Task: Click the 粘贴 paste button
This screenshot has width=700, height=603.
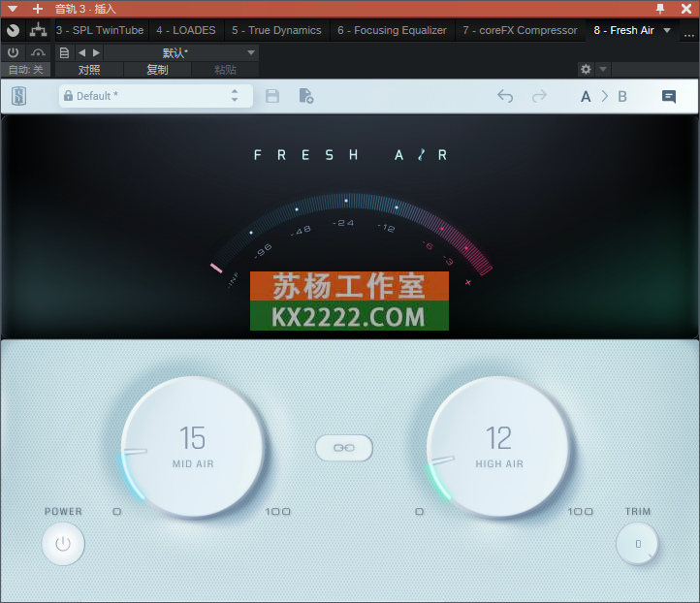Action: [x=225, y=70]
